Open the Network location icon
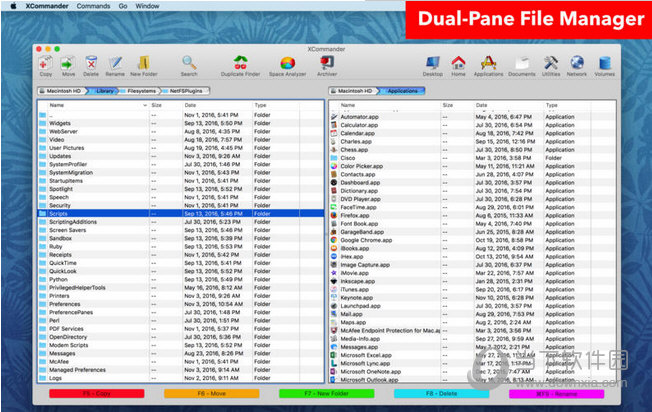The width and height of the screenshot is (652, 412). click(x=577, y=66)
